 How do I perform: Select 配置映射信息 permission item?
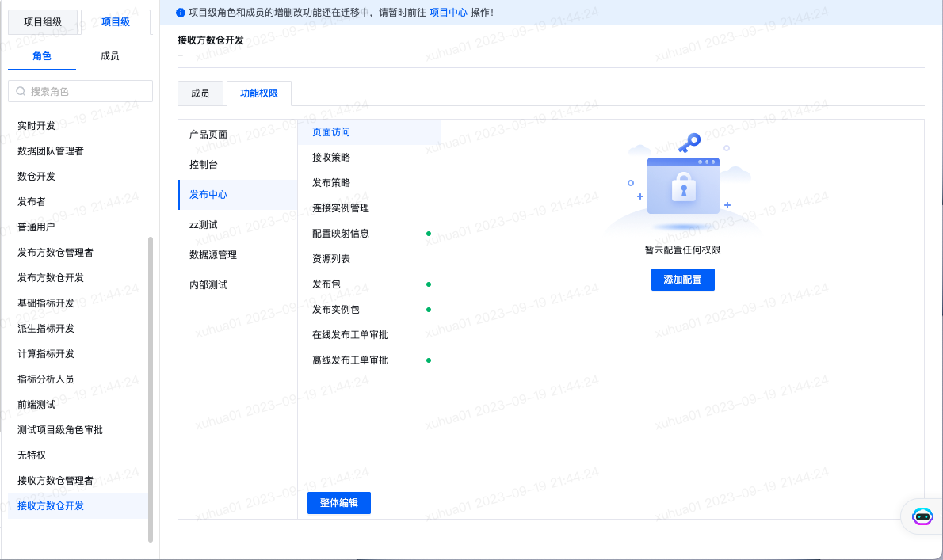369,233
